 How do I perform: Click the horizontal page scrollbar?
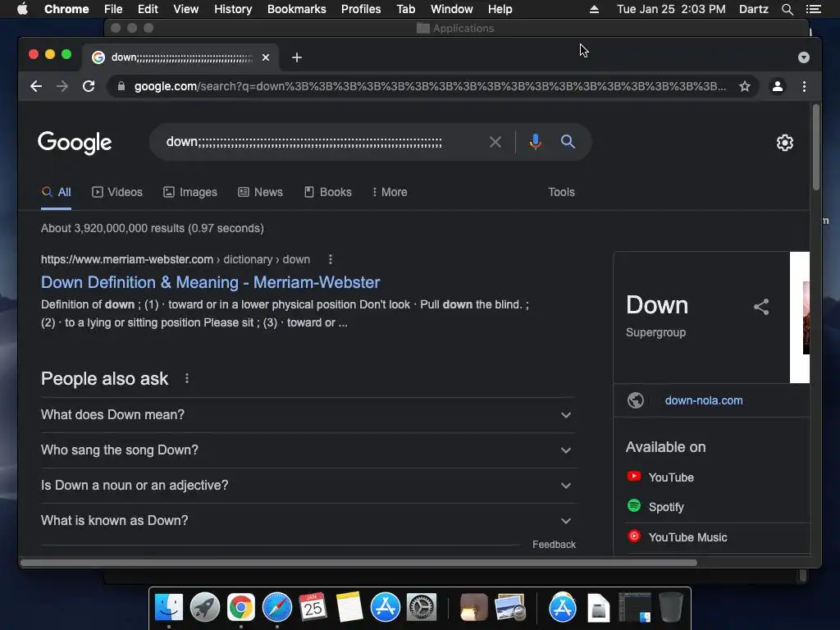359,563
